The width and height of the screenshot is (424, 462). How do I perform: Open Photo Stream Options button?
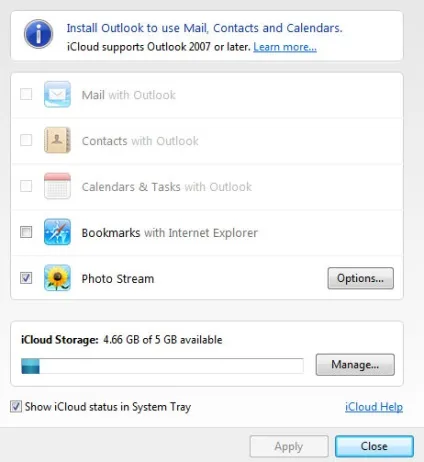point(361,278)
